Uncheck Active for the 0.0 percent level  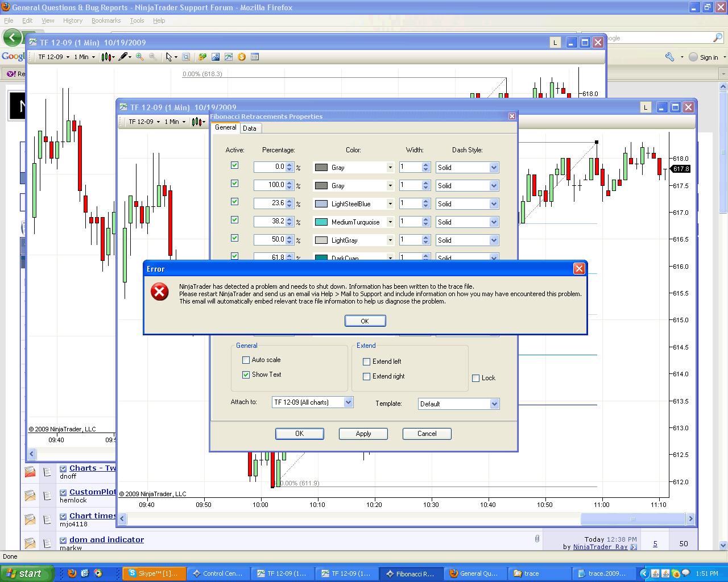234,165
